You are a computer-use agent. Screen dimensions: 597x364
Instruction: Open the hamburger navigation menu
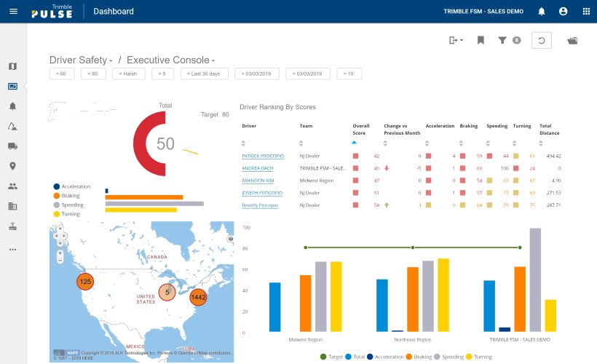[13, 11]
